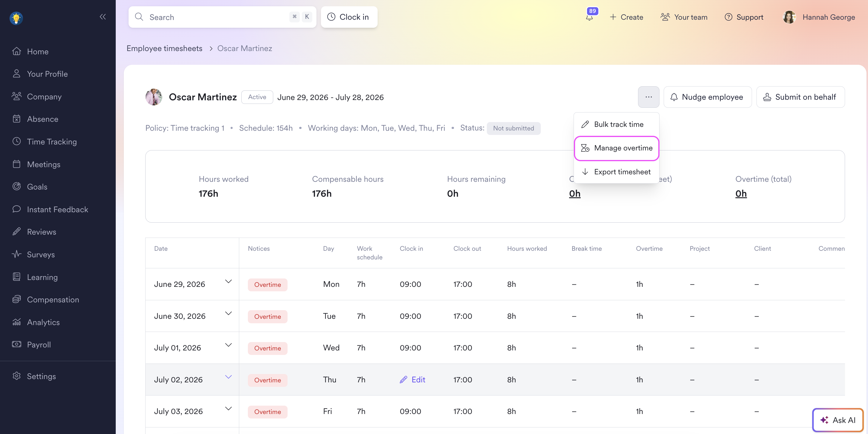
Task: Open Goals in the sidebar
Action: pos(37,187)
